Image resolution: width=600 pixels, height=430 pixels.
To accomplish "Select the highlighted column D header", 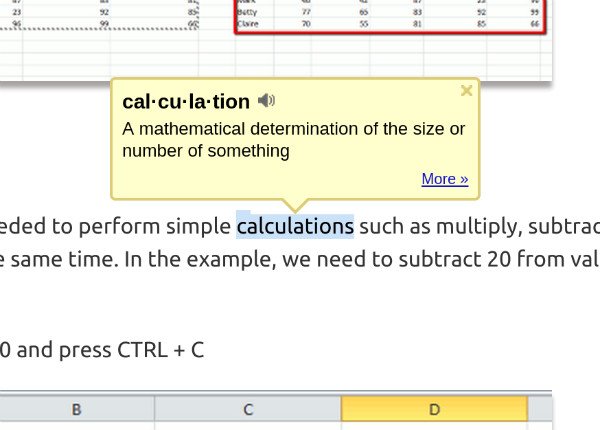I will [x=434, y=408].
